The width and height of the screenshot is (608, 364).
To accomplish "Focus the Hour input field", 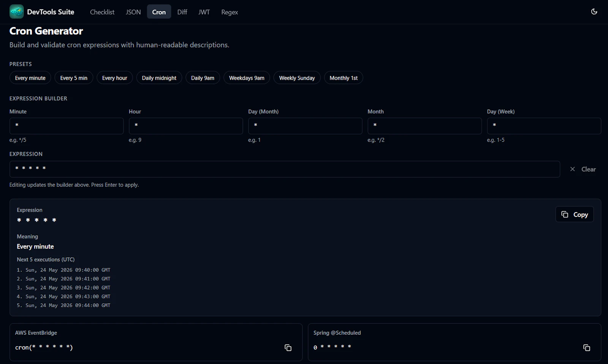I will pyautogui.click(x=186, y=126).
